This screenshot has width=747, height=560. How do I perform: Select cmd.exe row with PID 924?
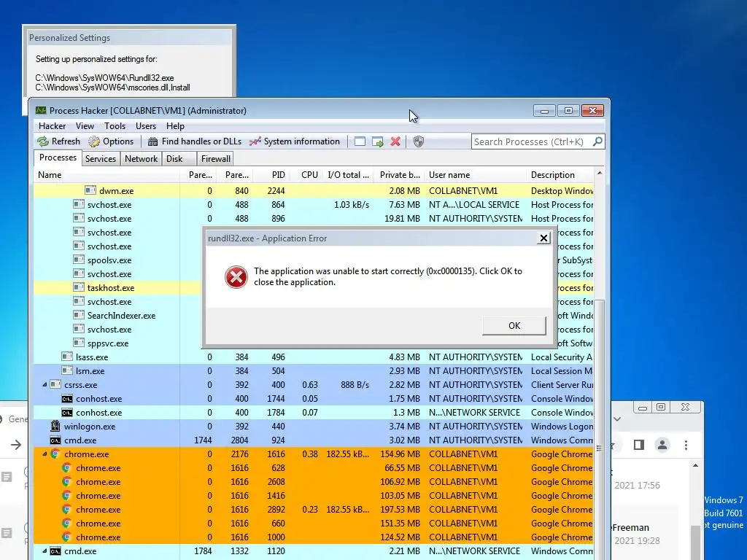coord(314,440)
